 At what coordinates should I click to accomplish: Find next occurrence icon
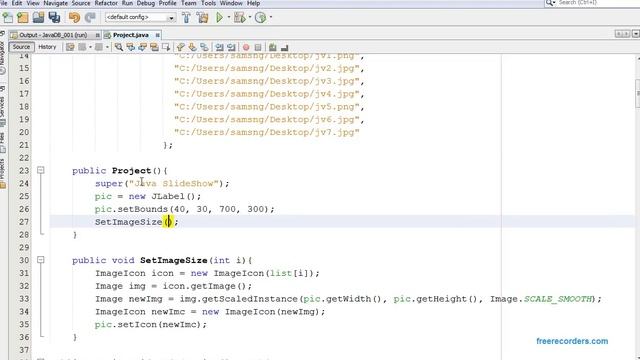click(142, 47)
